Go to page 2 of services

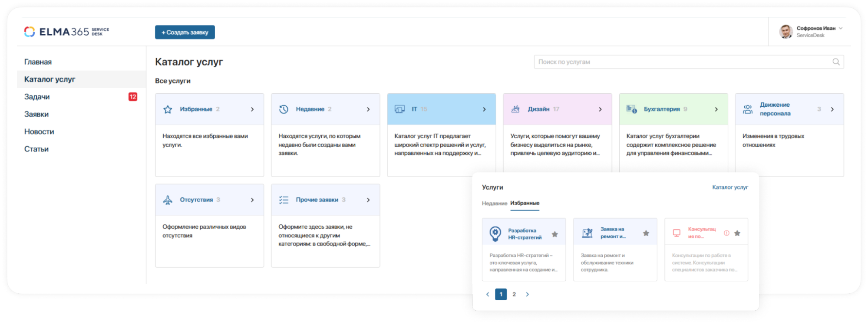coord(514,294)
